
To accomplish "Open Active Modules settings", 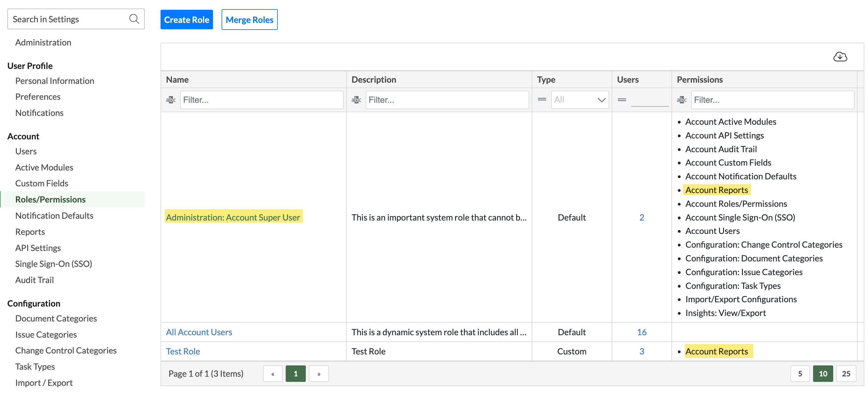I will pyautogui.click(x=44, y=167).
